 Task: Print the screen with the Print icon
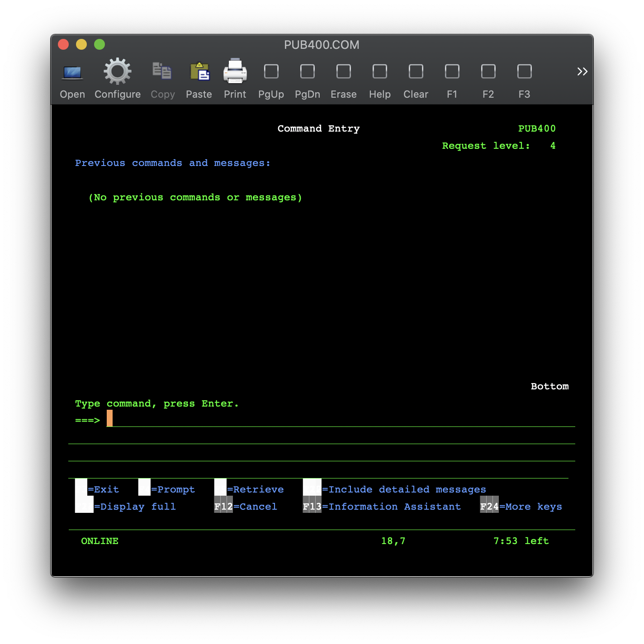click(235, 79)
